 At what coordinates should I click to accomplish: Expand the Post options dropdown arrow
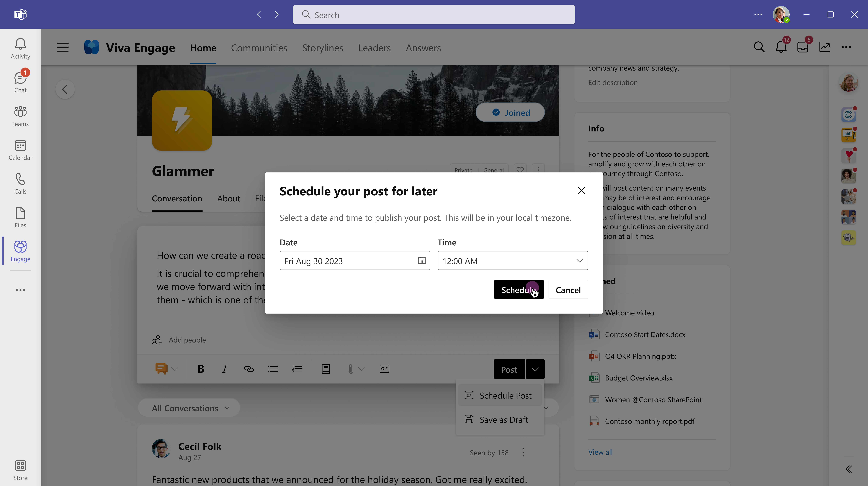pos(535,369)
